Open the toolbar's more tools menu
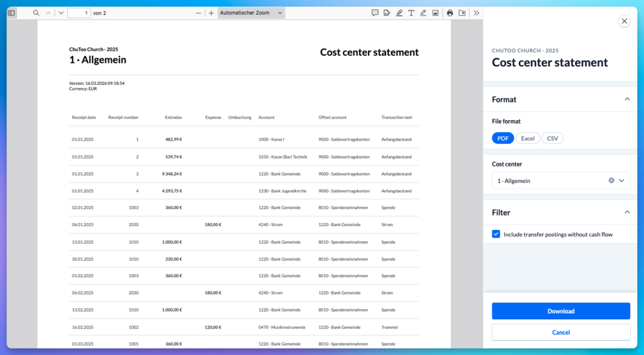The height and width of the screenshot is (355, 644). pos(477,13)
